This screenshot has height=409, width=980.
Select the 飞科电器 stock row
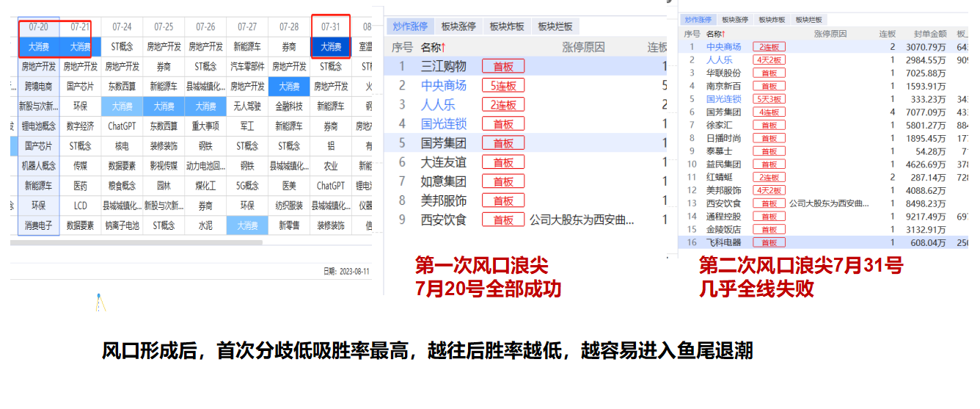click(824, 242)
